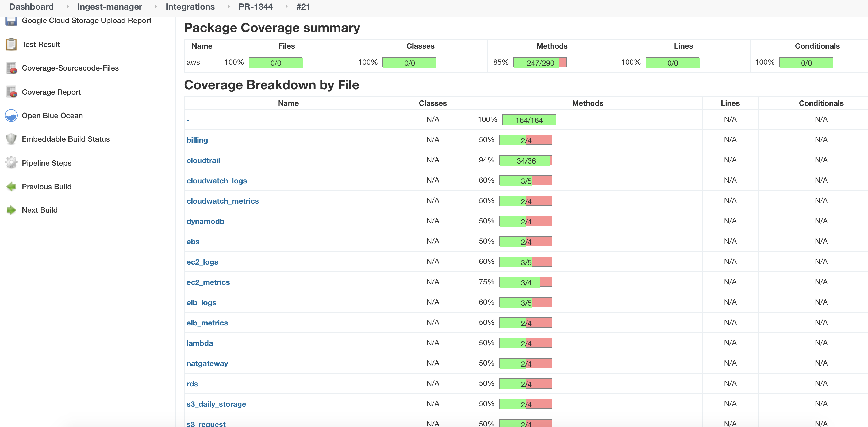Click the Coverage Report chart icon

11,92
